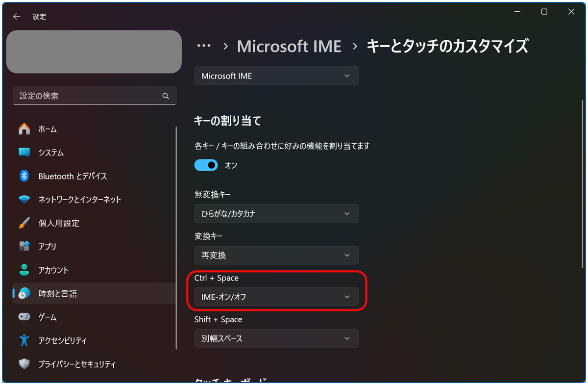Maximize the 設定 window

click(544, 12)
